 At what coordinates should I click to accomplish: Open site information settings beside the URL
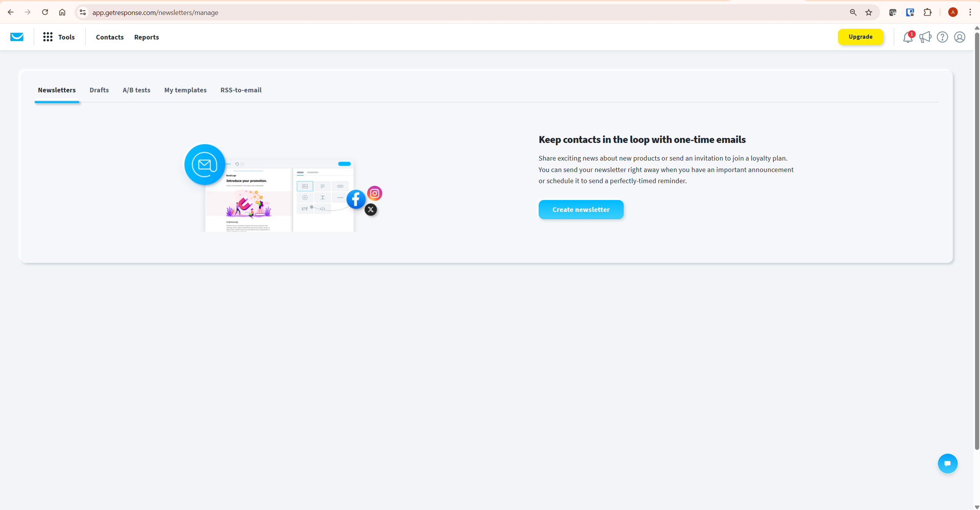(x=82, y=12)
